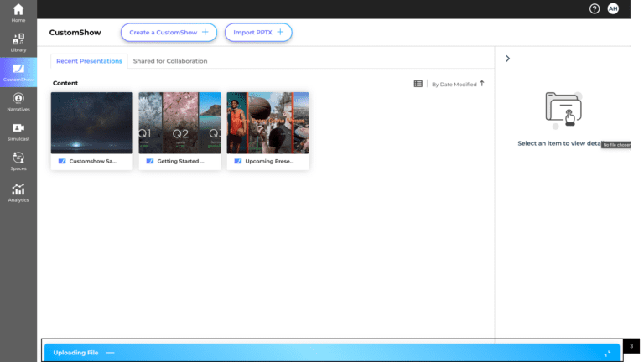Open the Analytics section
The width and height of the screenshot is (644, 362).
coord(18,193)
